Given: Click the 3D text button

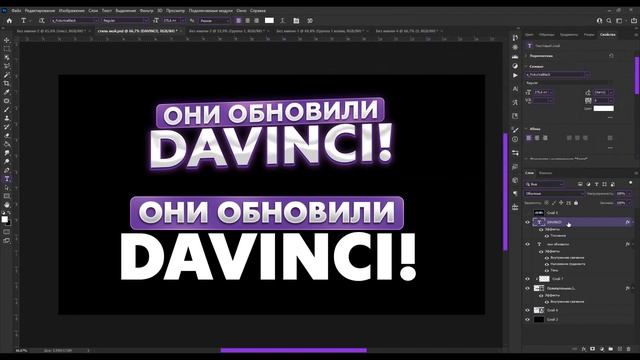Looking at the screenshot, I should (310, 20).
